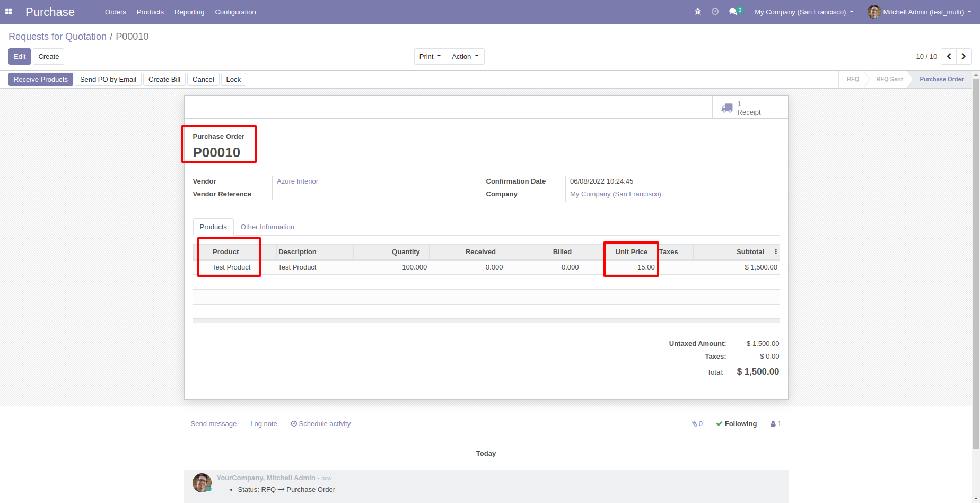Image resolution: width=980 pixels, height=503 pixels.
Task: Sort by Description column header
Action: click(315, 251)
